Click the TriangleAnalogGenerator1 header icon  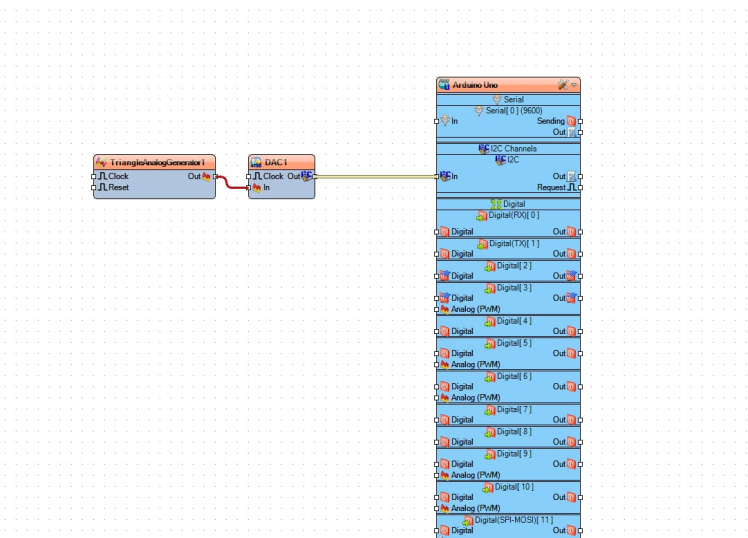pos(101,163)
